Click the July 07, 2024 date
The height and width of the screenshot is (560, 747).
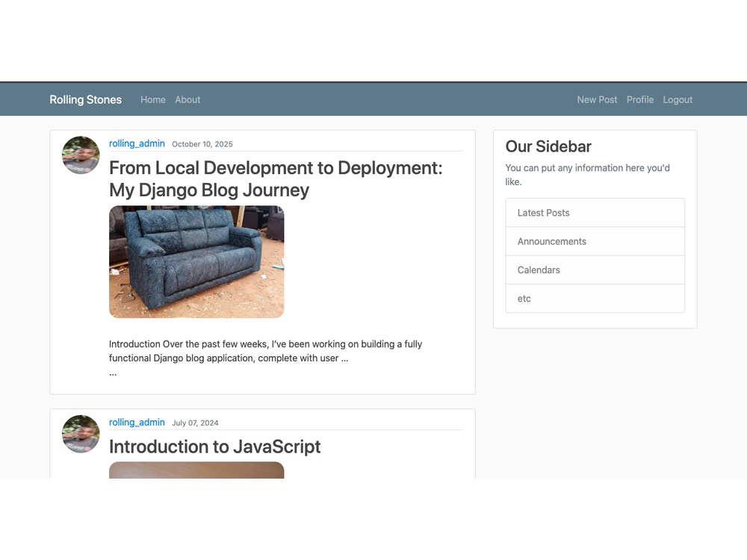(x=195, y=423)
